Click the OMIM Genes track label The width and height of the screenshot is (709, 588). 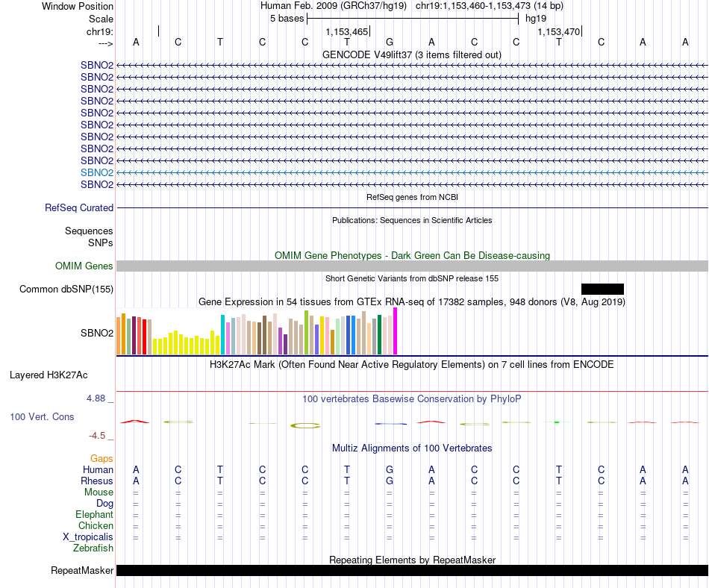point(84,266)
